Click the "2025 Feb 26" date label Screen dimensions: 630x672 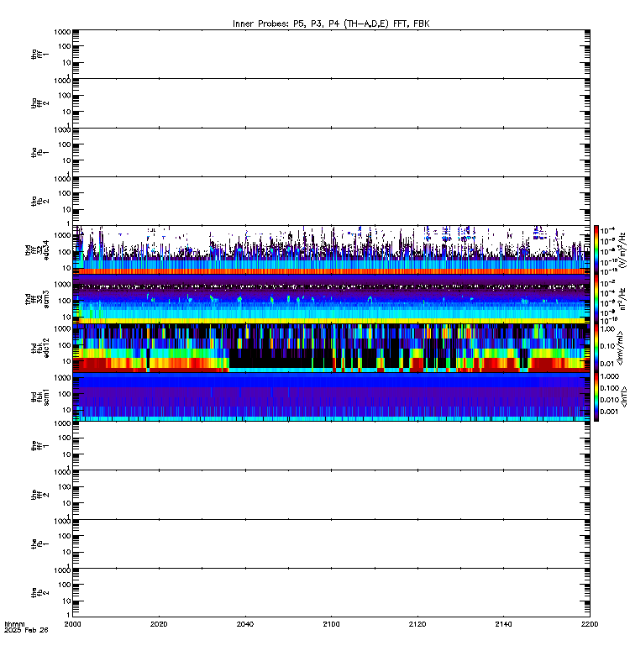(26, 630)
